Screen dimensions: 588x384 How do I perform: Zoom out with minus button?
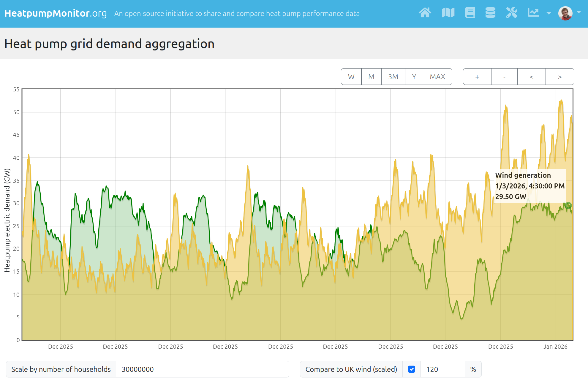click(x=504, y=77)
